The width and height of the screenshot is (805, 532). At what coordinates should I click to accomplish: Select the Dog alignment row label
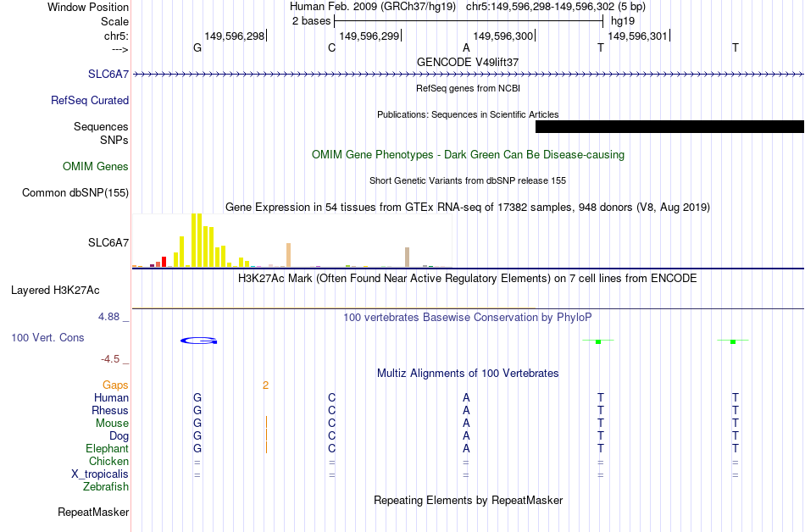(119, 435)
